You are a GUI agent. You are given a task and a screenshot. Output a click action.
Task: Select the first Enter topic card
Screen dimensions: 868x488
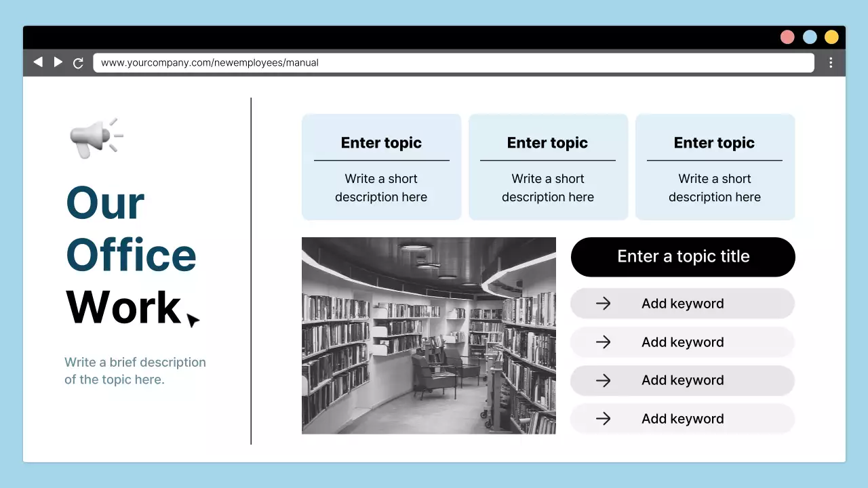[x=381, y=167]
